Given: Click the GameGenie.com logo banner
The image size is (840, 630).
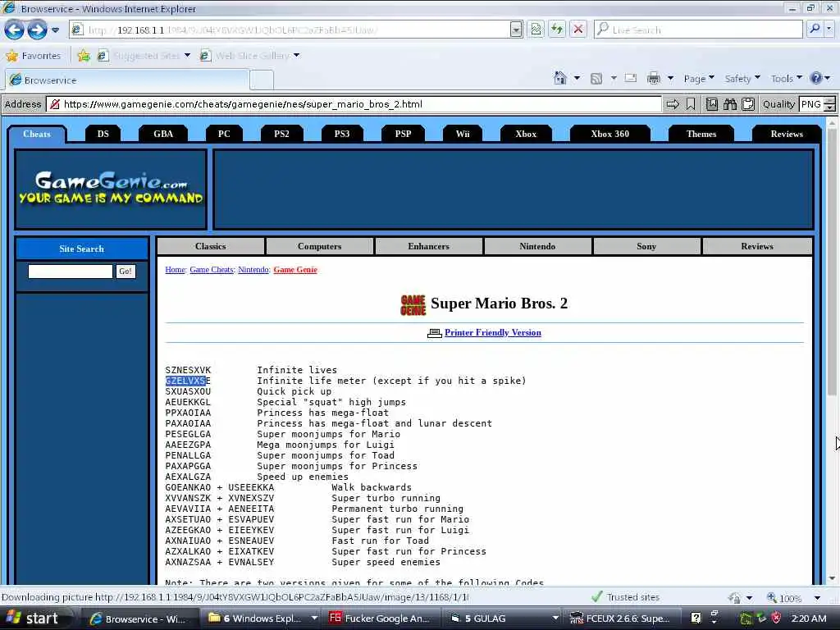Looking at the screenshot, I should click(x=111, y=189).
